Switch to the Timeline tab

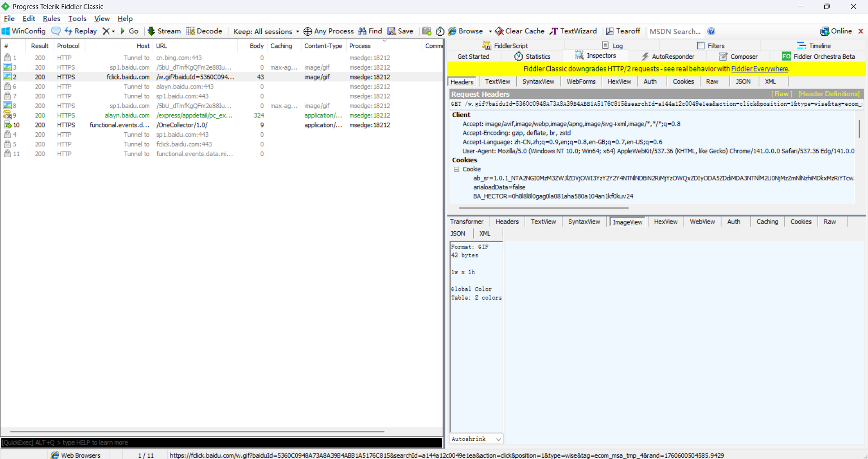click(814, 46)
